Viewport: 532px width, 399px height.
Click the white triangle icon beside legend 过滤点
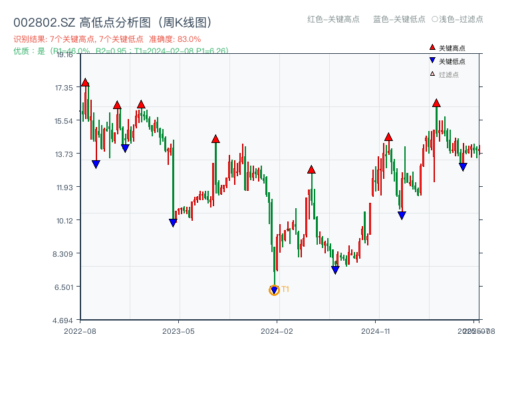pos(432,74)
